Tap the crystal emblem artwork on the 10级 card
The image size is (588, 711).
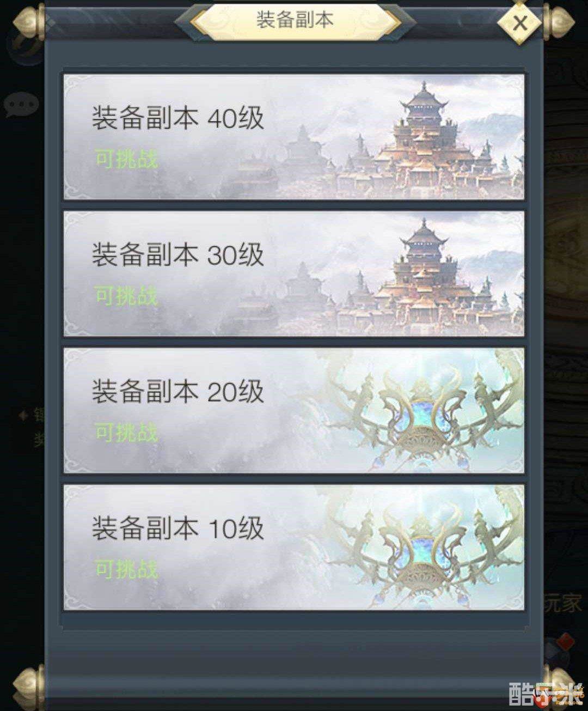[422, 547]
